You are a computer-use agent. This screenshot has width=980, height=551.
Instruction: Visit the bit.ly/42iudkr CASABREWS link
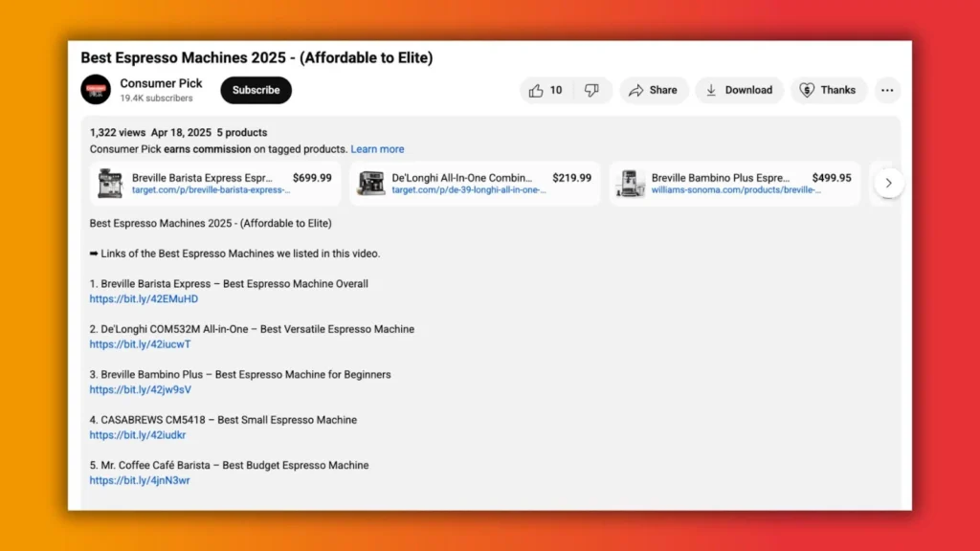point(138,435)
